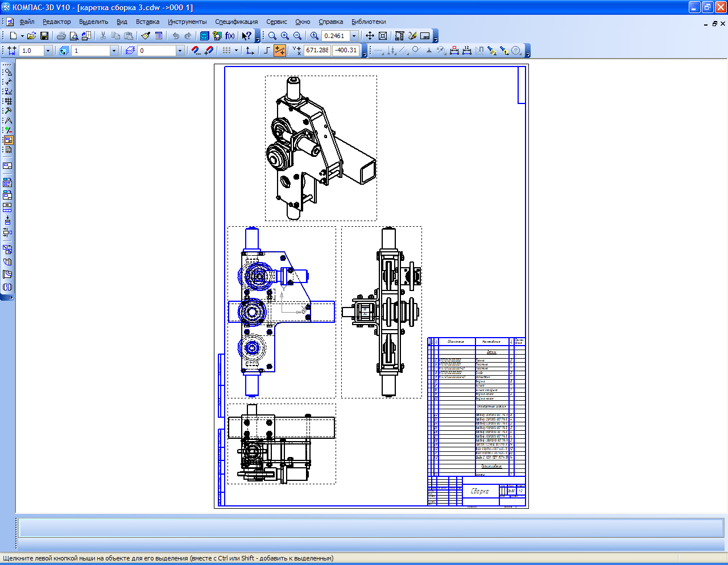Toggle orthogonal drawing mode icon
Screen dimensions: 728x565
267,51
